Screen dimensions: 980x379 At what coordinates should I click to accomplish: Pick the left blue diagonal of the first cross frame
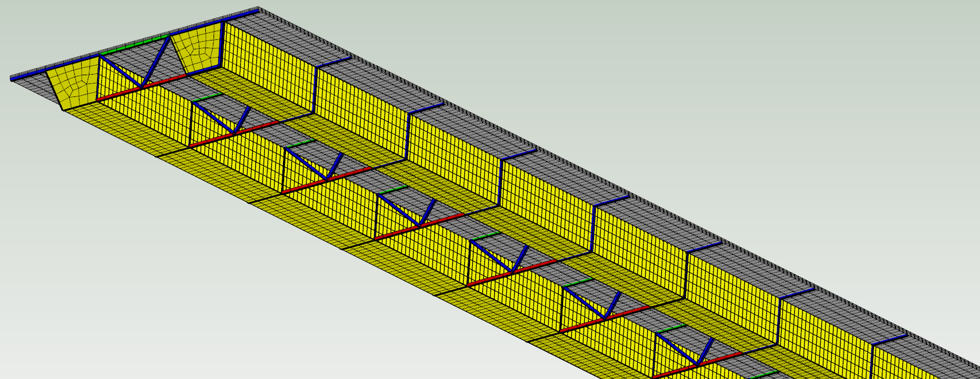(x=121, y=71)
